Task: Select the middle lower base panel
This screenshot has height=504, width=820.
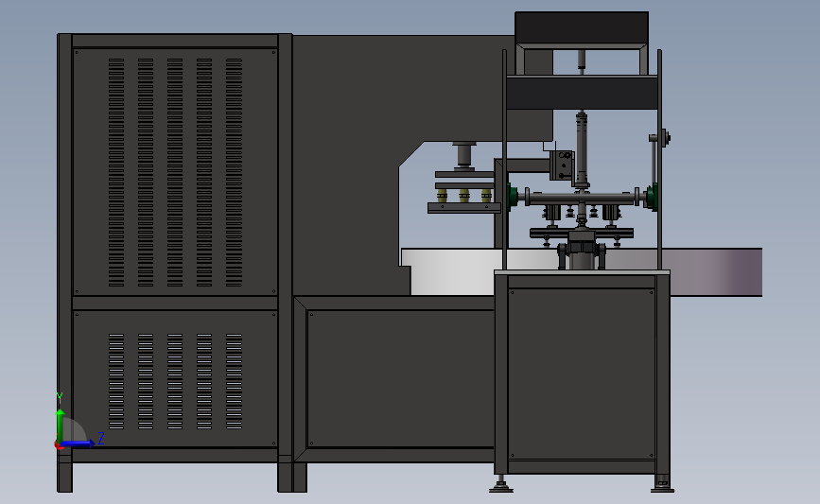Action: pos(402,378)
